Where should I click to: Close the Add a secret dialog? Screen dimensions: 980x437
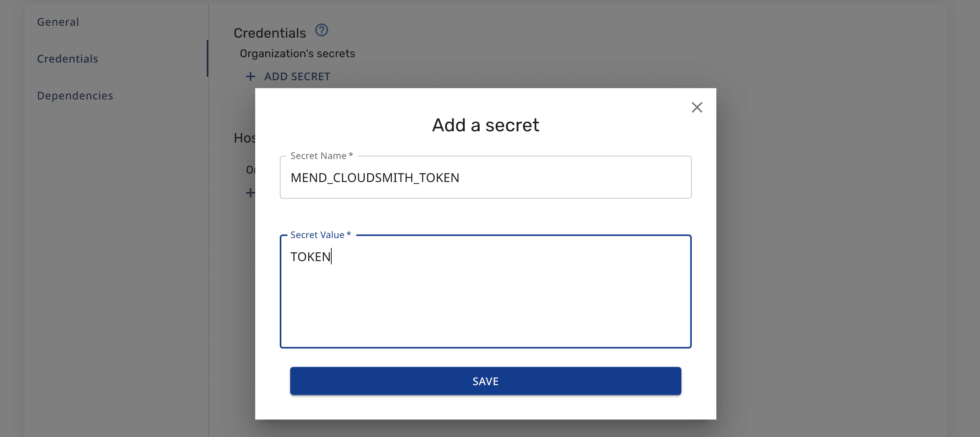[x=697, y=108]
